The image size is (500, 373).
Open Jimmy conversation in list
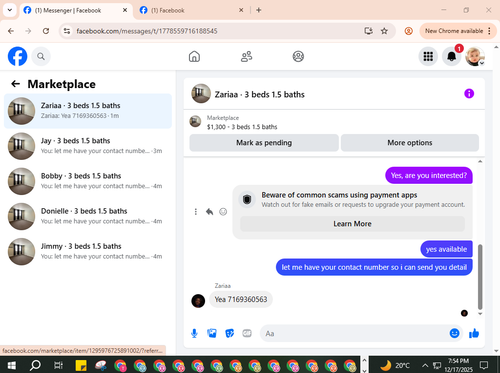88,251
